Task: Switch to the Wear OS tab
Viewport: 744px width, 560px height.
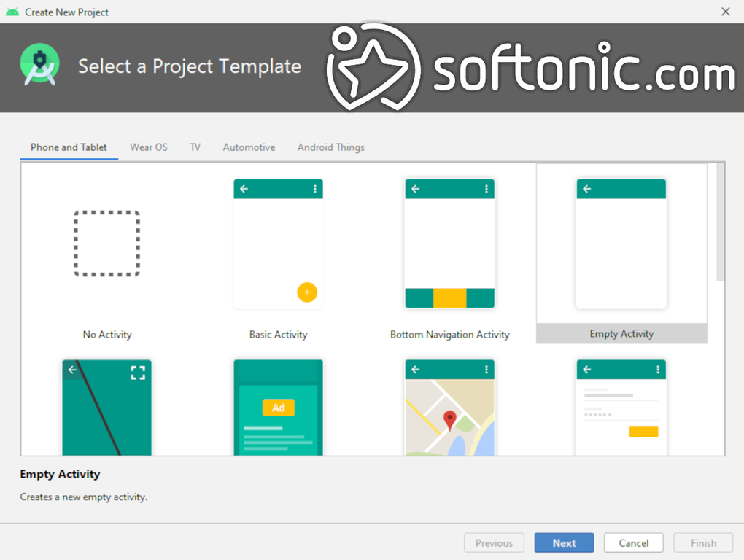Action: click(149, 147)
